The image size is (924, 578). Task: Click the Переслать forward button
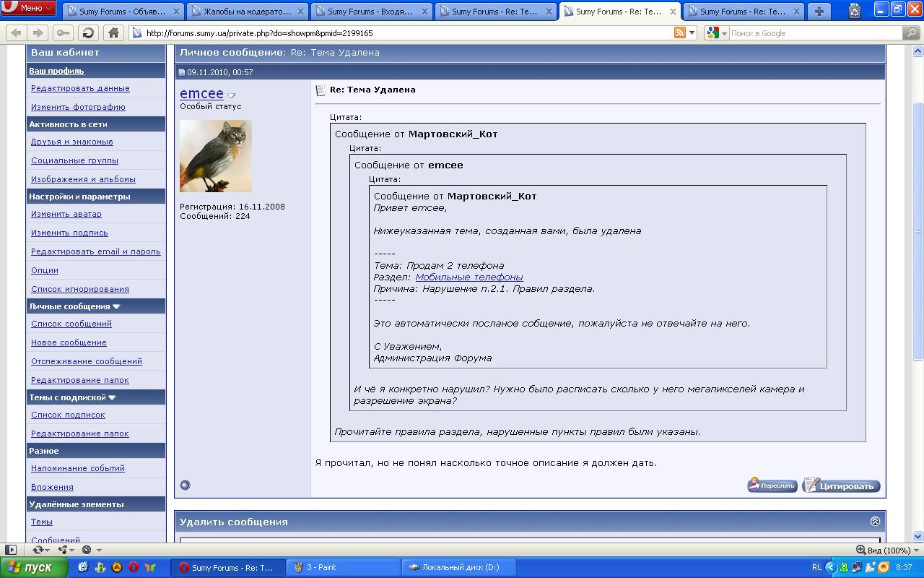772,486
